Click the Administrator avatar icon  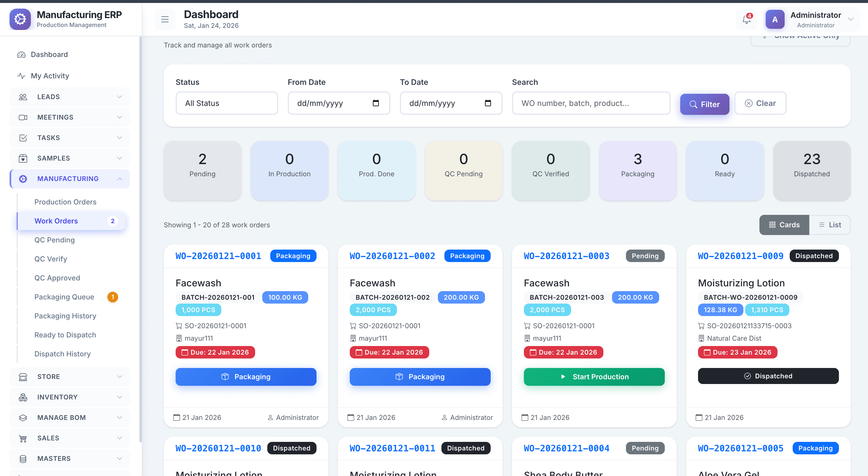point(775,20)
